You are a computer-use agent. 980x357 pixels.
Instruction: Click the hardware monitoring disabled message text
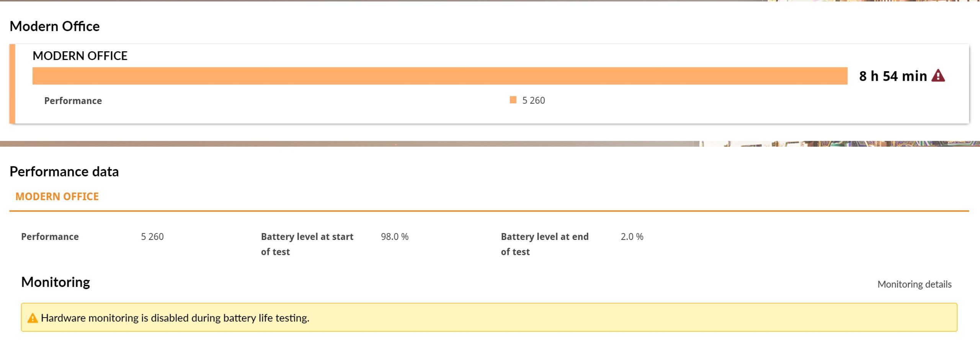click(175, 318)
